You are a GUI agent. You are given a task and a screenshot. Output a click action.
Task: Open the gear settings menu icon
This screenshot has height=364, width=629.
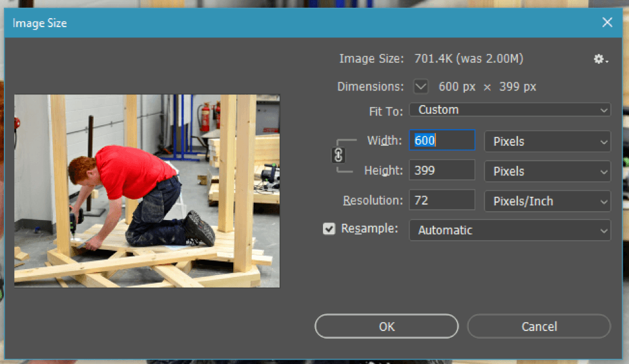pos(601,59)
